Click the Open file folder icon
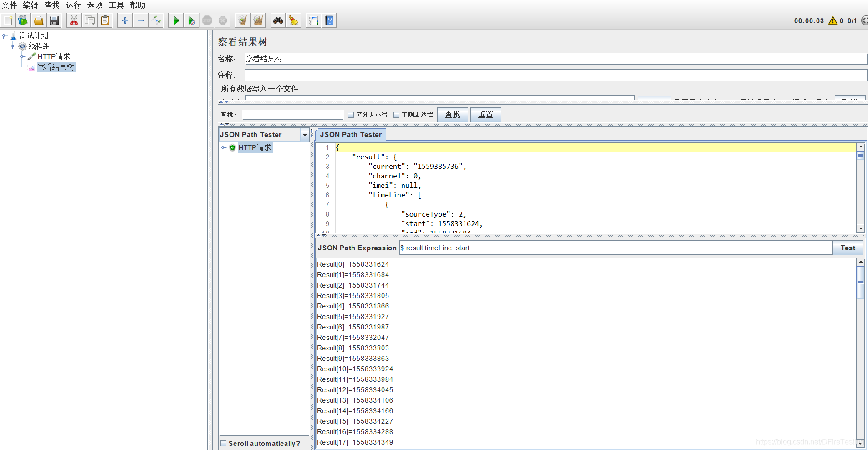Image resolution: width=868 pixels, height=450 pixels. pos(39,20)
